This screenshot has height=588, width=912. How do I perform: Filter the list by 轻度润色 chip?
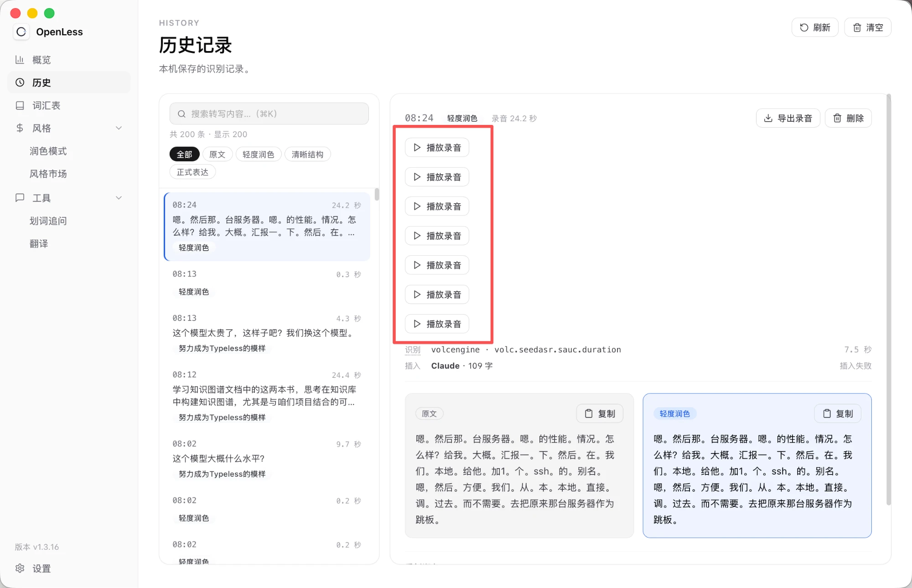pyautogui.click(x=259, y=155)
